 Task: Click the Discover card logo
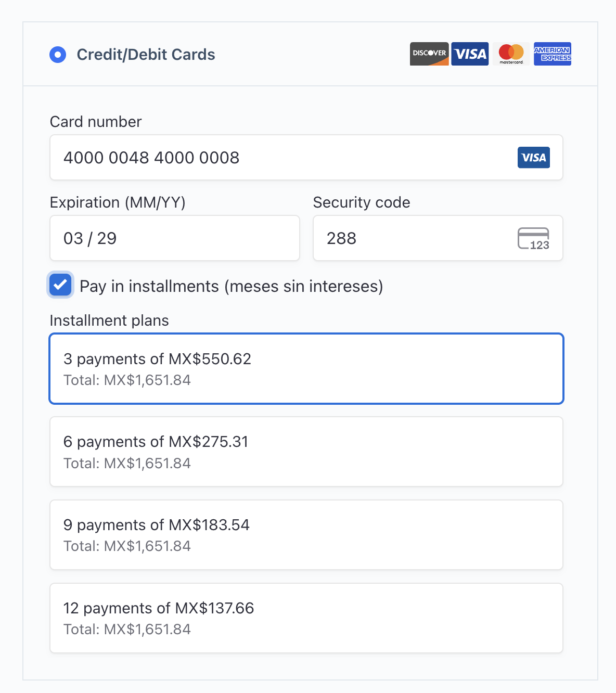[x=429, y=54]
